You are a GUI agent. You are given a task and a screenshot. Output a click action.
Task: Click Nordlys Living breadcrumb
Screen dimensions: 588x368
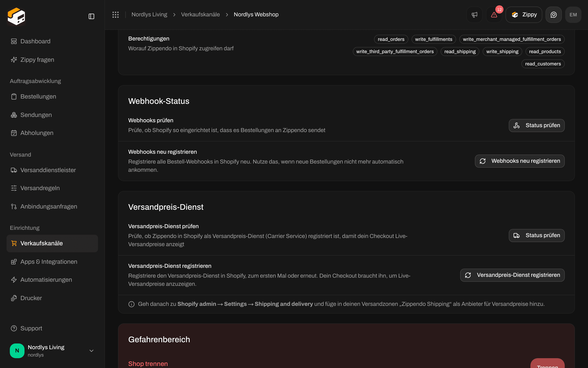pyautogui.click(x=149, y=15)
